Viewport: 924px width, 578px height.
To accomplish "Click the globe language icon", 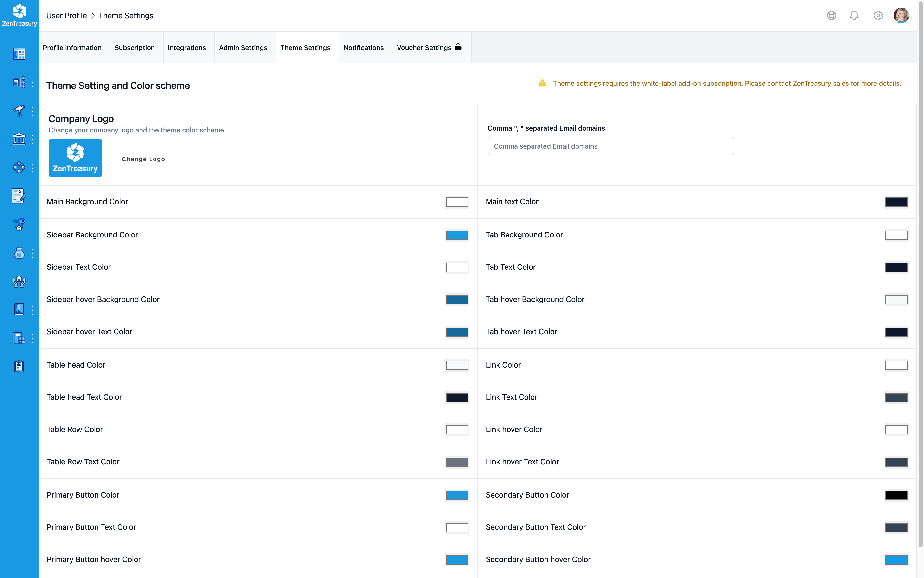I will coord(832,15).
